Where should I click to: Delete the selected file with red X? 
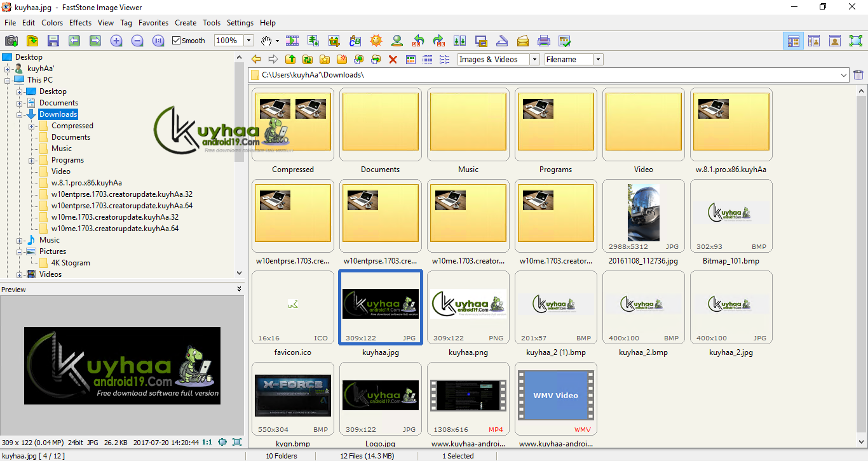click(x=393, y=59)
